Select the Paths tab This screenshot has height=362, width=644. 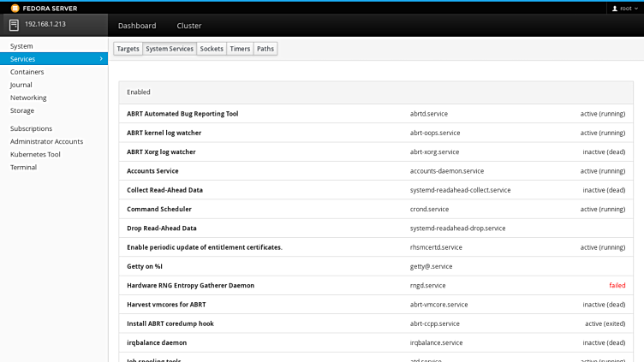click(x=265, y=49)
